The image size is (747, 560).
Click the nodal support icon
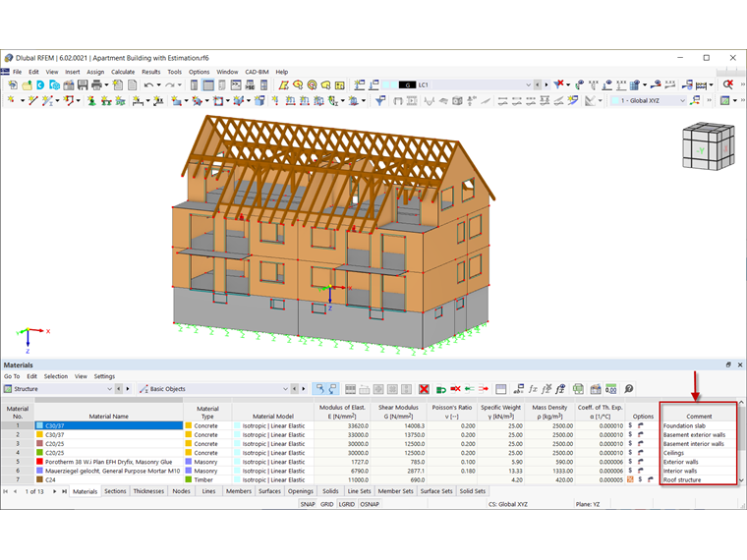point(91,100)
